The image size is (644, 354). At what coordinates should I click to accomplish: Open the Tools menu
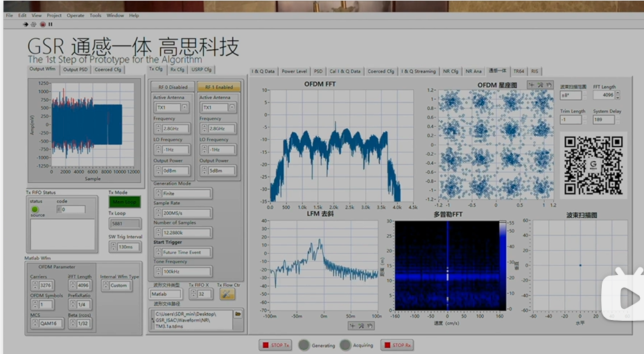(95, 15)
